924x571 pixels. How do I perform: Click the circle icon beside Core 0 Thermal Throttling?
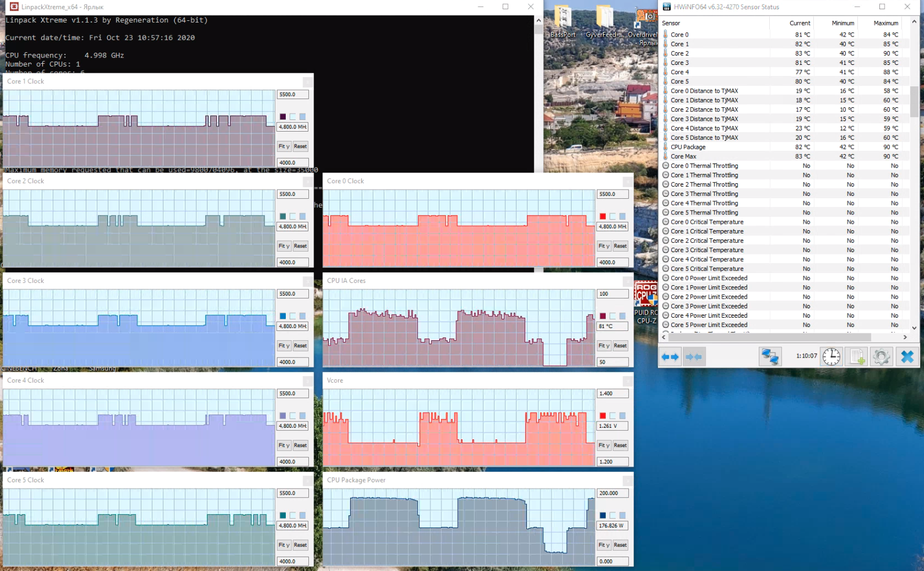pos(665,166)
